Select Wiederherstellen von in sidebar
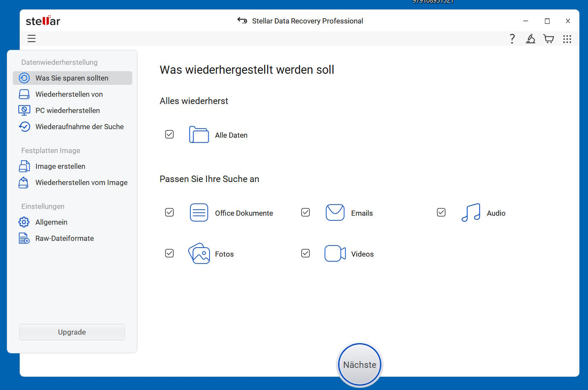This screenshot has width=588, height=390. (x=69, y=94)
